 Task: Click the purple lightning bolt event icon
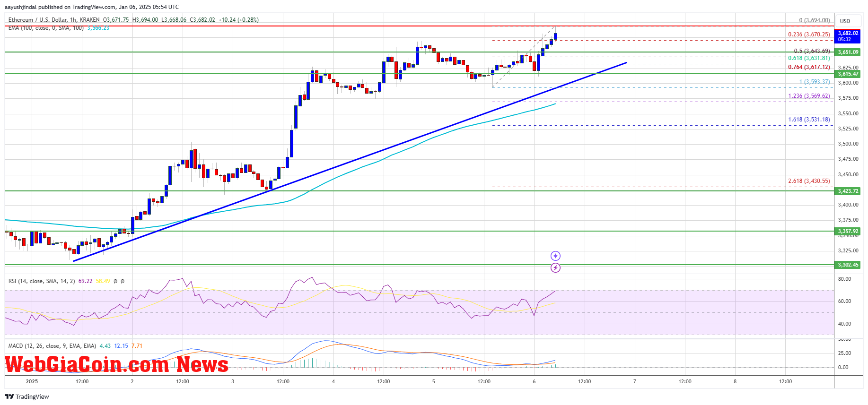[555, 268]
